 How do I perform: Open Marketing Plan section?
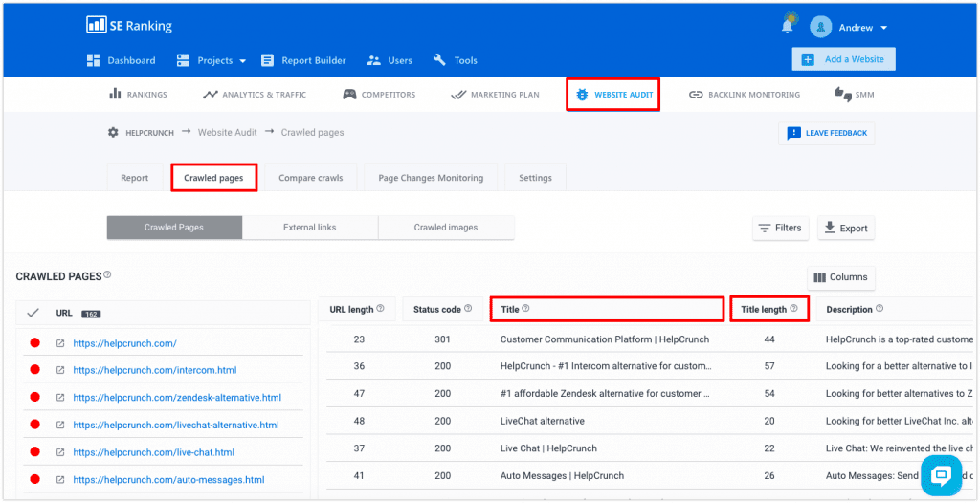(x=495, y=95)
